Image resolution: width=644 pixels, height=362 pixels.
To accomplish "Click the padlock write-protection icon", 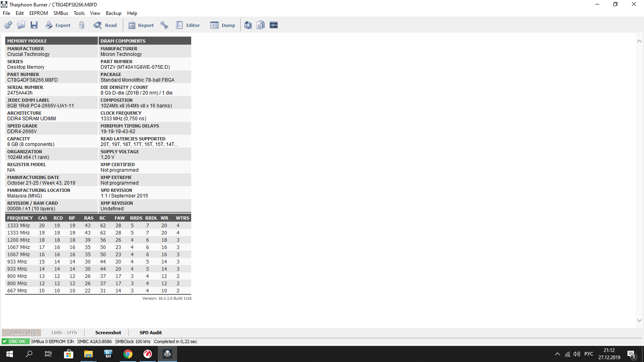I will pos(82,25).
